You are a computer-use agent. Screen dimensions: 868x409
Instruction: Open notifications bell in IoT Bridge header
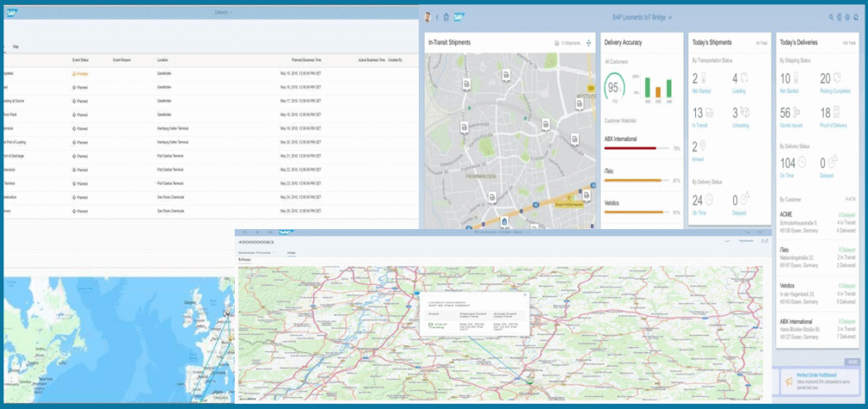856,18
